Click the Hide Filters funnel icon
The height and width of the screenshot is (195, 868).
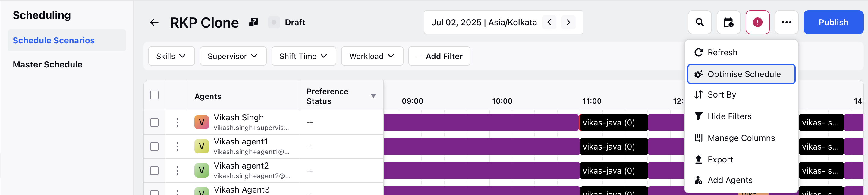coord(699,116)
